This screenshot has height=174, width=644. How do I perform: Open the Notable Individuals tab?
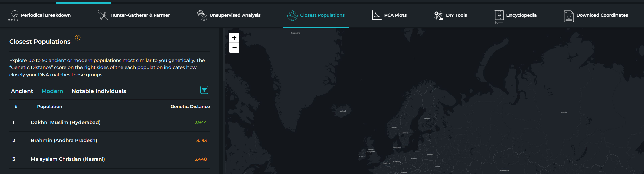coord(99,91)
